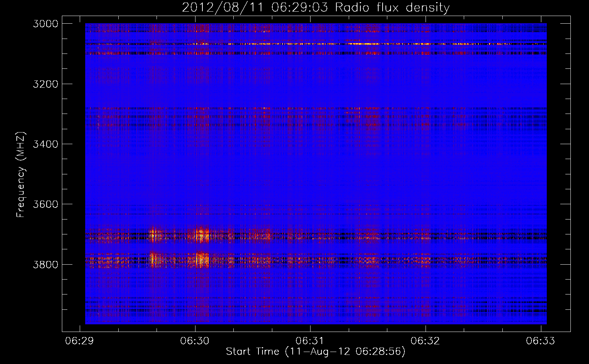Click the 06:33 time tick label
The height and width of the screenshot is (364, 589).
[541, 341]
